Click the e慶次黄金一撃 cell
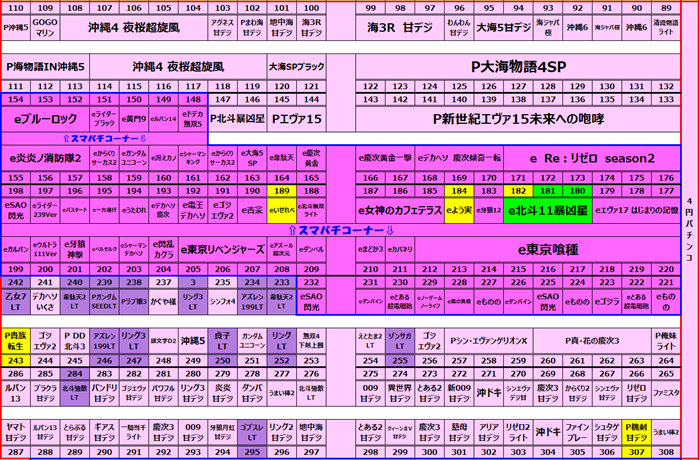This screenshot has width=700, height=460. [x=385, y=158]
